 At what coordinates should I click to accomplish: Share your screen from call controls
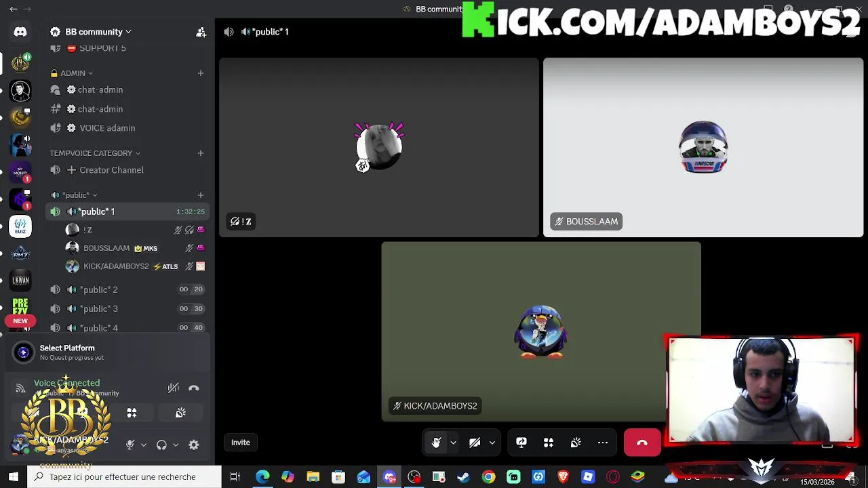point(521,443)
